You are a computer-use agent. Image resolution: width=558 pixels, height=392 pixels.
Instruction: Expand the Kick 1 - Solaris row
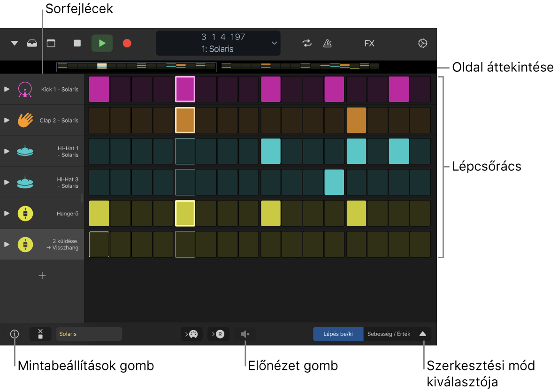tap(7, 89)
